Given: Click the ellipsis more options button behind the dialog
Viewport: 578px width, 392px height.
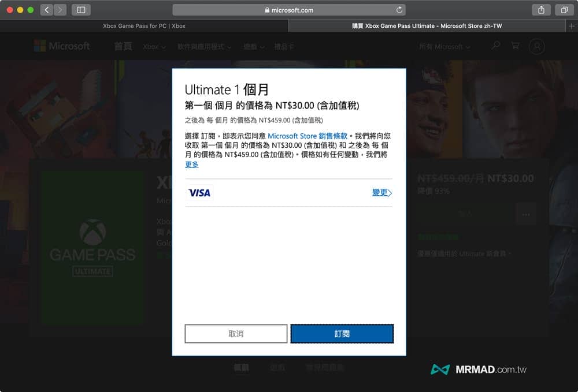Looking at the screenshot, I should coord(526,214).
